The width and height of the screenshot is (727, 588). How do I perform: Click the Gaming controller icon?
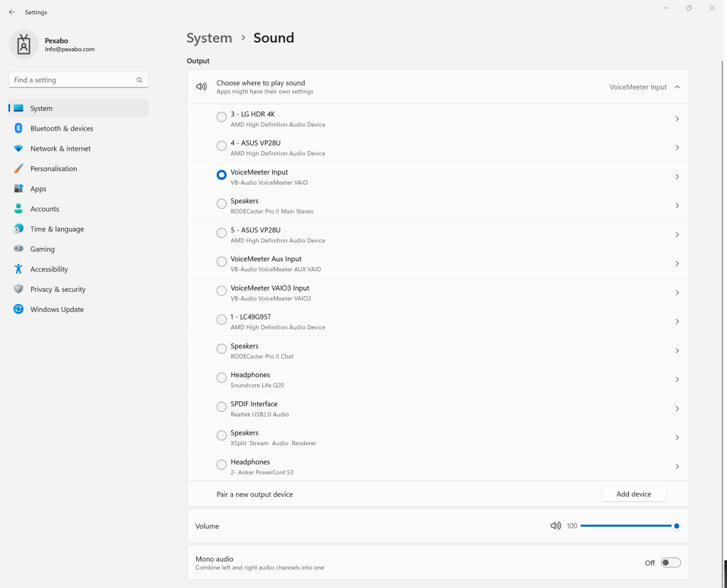pyautogui.click(x=18, y=249)
